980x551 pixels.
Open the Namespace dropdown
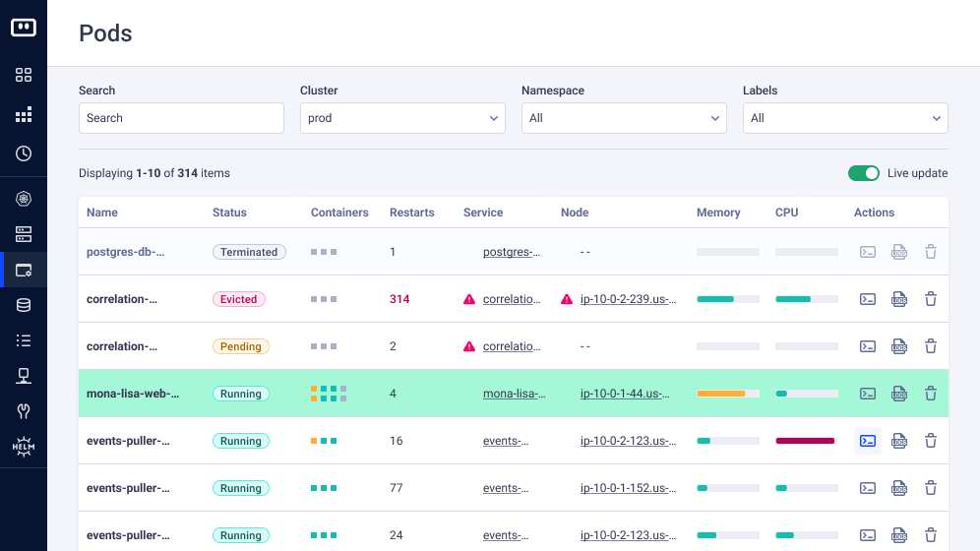(x=624, y=118)
